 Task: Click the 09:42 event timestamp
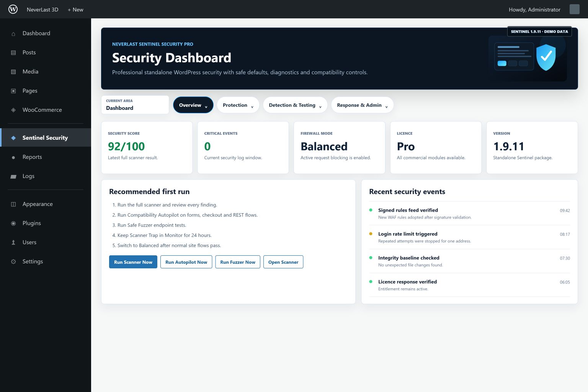(x=565, y=211)
